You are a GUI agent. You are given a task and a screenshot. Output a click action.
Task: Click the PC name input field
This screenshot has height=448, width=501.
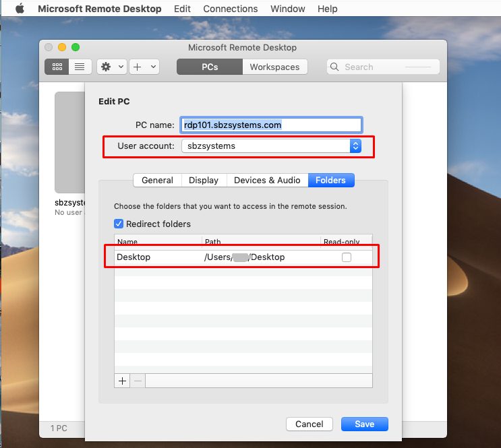tap(271, 125)
